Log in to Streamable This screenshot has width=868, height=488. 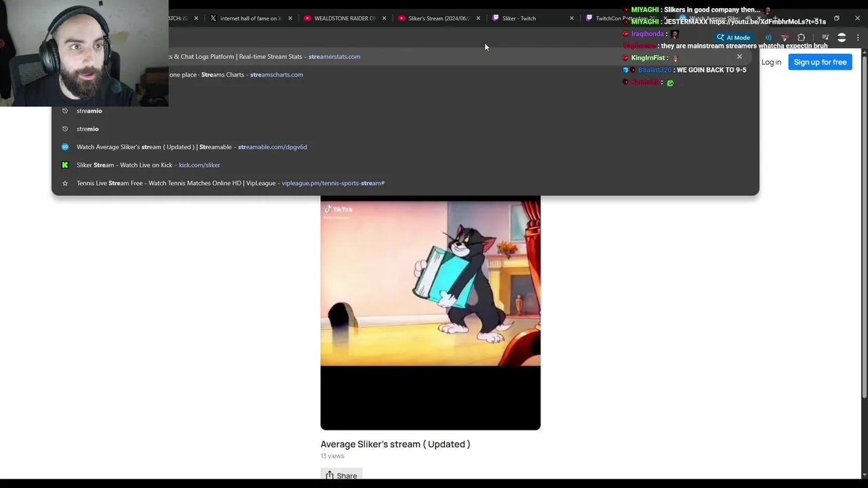click(x=771, y=62)
